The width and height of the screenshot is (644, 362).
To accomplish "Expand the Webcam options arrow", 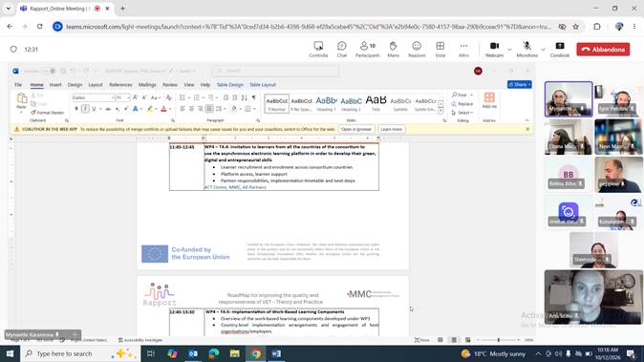I will 509,50.
